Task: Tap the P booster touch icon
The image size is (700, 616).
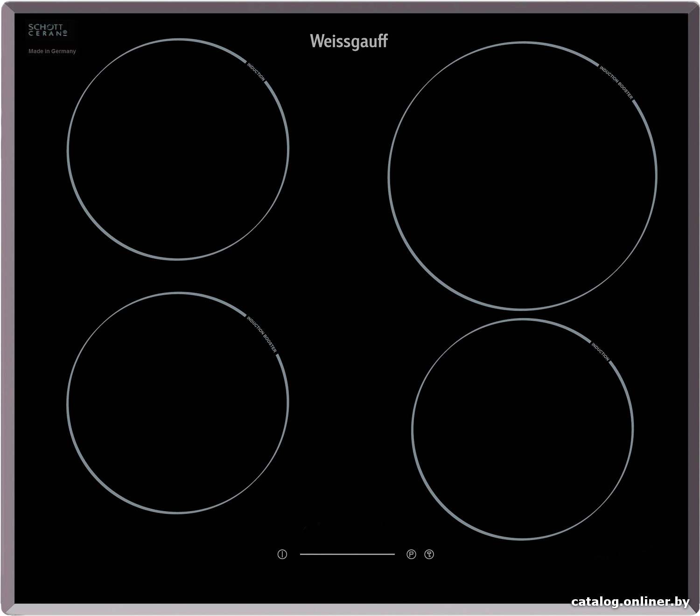Action: pyautogui.click(x=411, y=554)
